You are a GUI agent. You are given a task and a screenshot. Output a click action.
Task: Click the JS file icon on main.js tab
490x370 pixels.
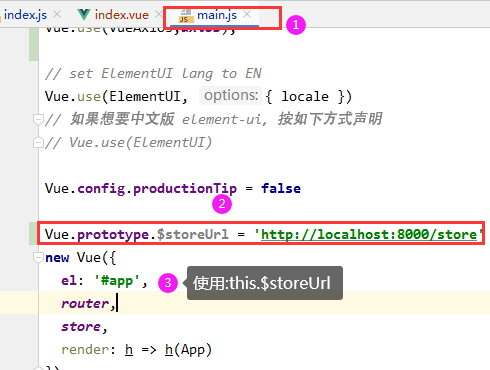[x=186, y=16]
